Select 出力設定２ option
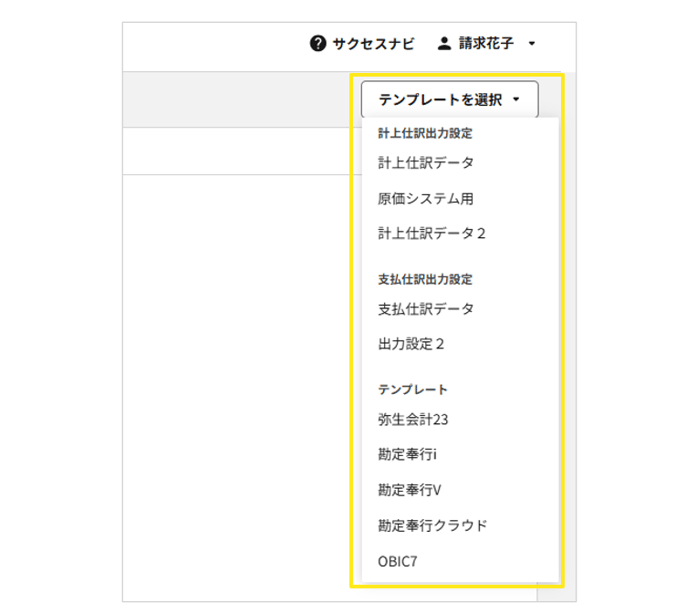Screen dimensions: 676x613 [x=411, y=344]
